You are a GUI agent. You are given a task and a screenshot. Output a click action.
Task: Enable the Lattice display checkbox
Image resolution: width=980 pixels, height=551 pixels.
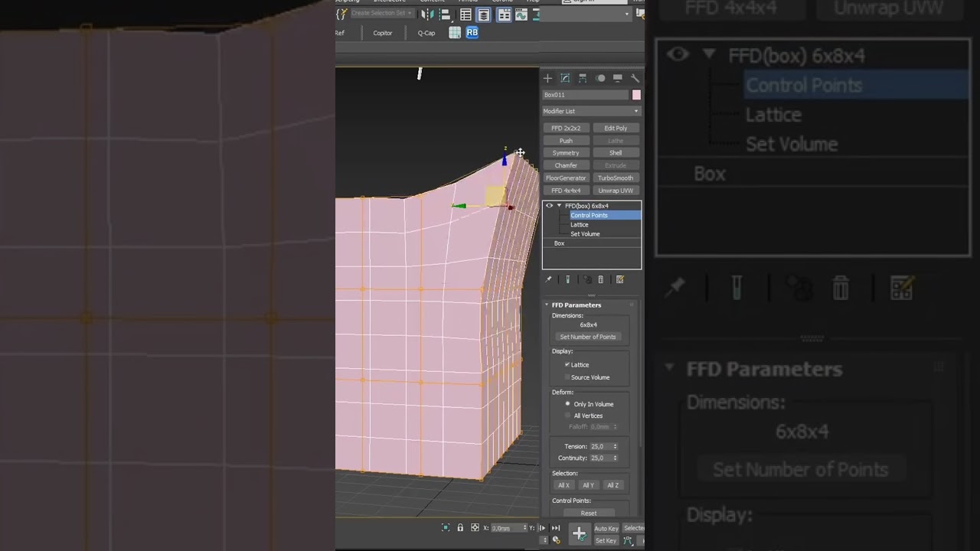(567, 365)
